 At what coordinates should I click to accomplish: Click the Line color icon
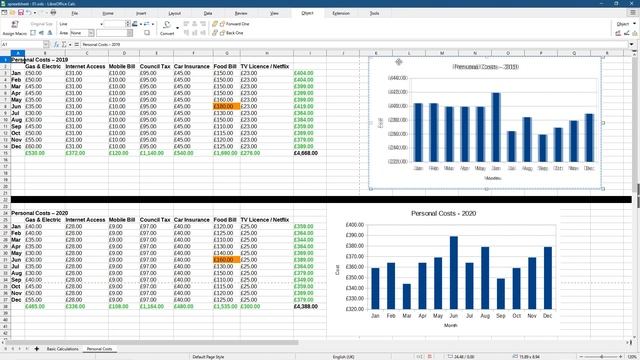(x=135, y=24)
